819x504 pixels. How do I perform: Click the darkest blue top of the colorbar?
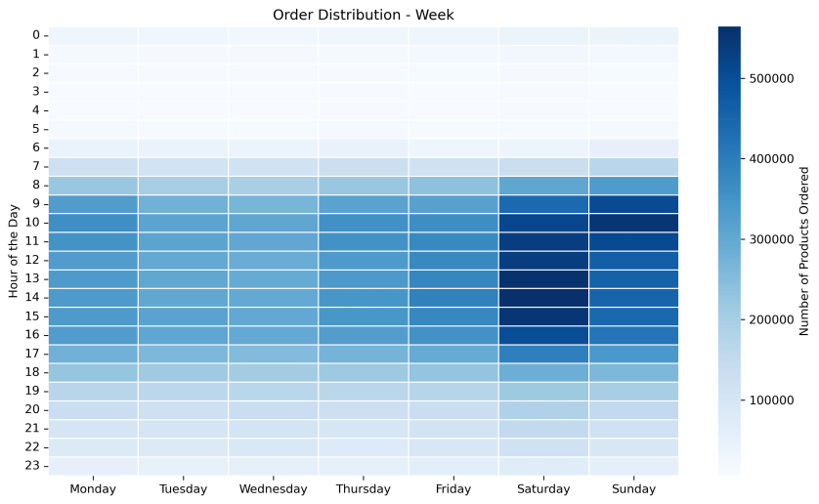(729, 29)
